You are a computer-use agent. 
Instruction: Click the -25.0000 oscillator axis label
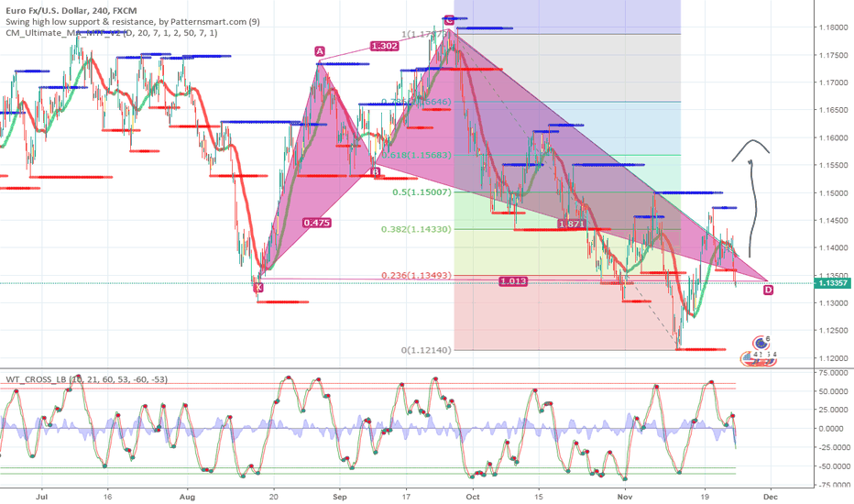(832, 447)
